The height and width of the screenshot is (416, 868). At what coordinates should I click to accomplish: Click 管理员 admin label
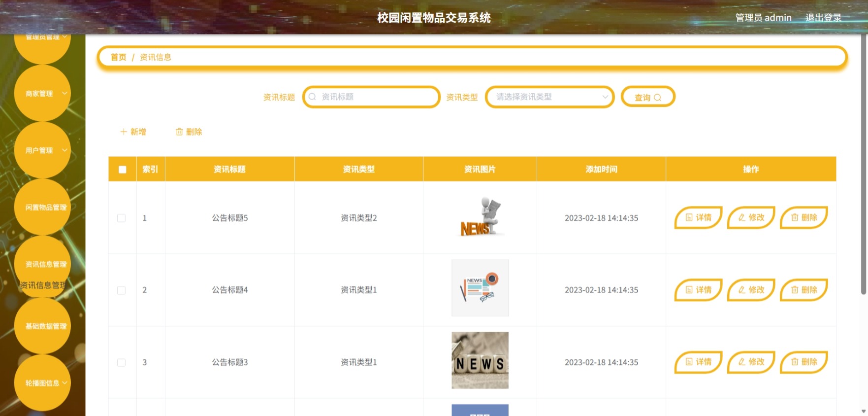pyautogui.click(x=763, y=18)
